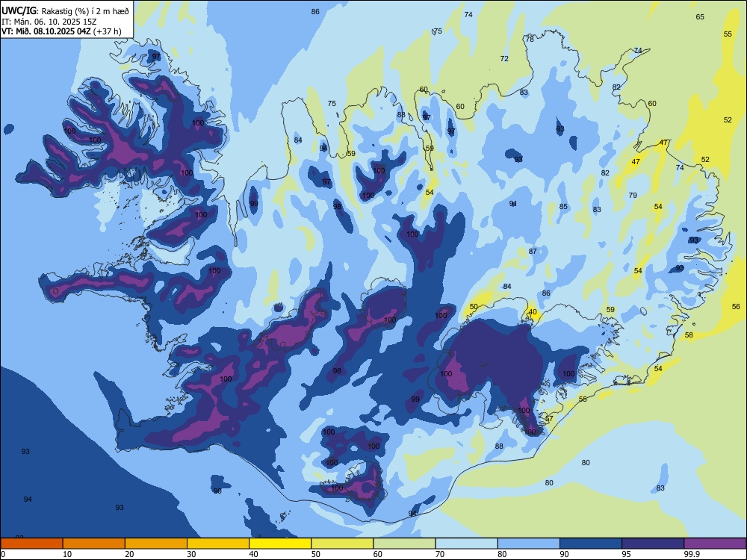The image size is (747, 560).
Task: Select the dark orange 0–10 legend swatch
Action: click(31, 544)
